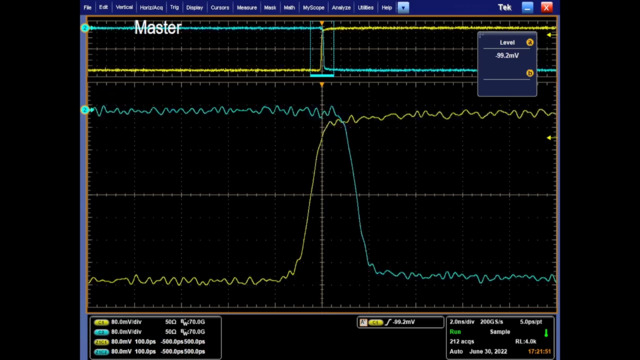Image resolution: width=640 pixels, height=360 pixels.
Task: Open the MyScope menu
Action: click(313, 7)
